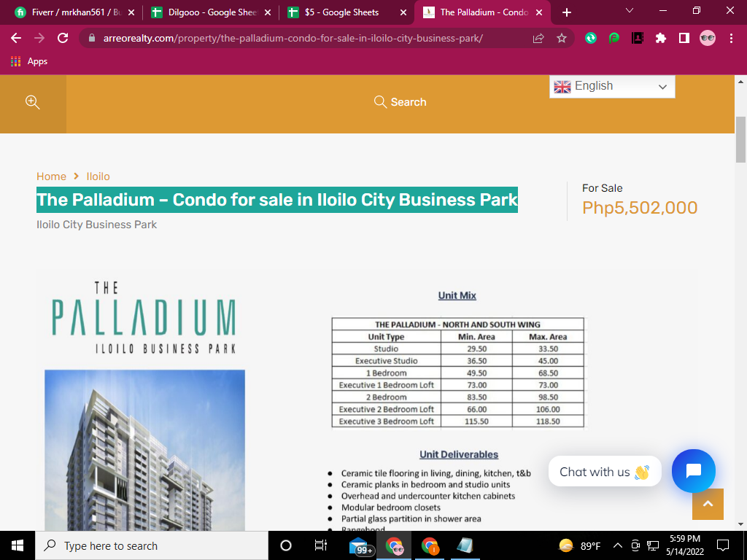Expand the English language dropdown
Image resolution: width=747 pixels, height=560 pixels.
[612, 87]
